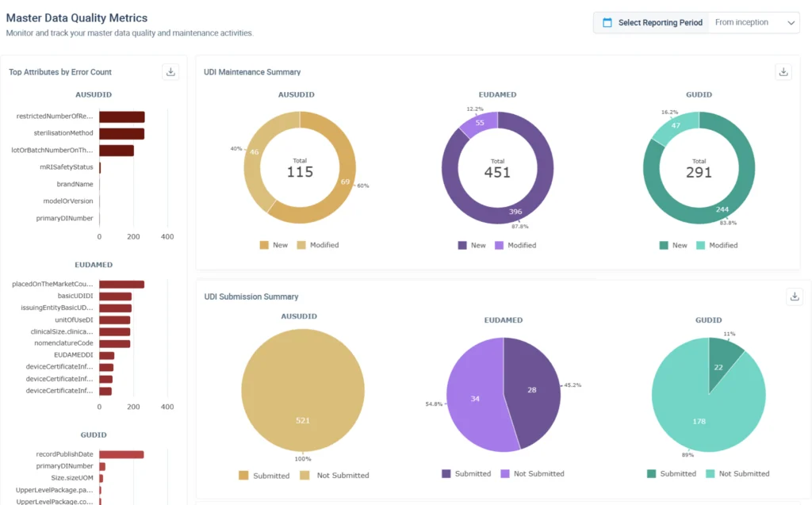This screenshot has height=505, width=812.
Task: Click the calendar icon beside Select Reporting Period
Action: point(607,23)
